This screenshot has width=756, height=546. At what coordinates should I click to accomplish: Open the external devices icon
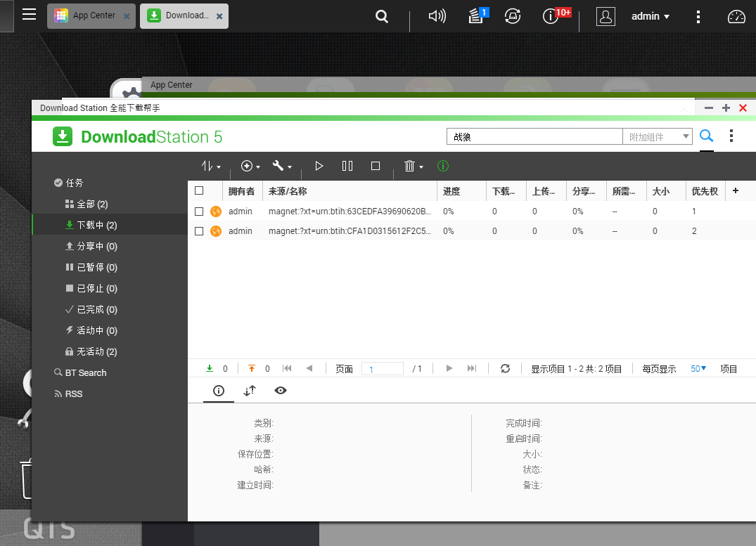click(513, 16)
